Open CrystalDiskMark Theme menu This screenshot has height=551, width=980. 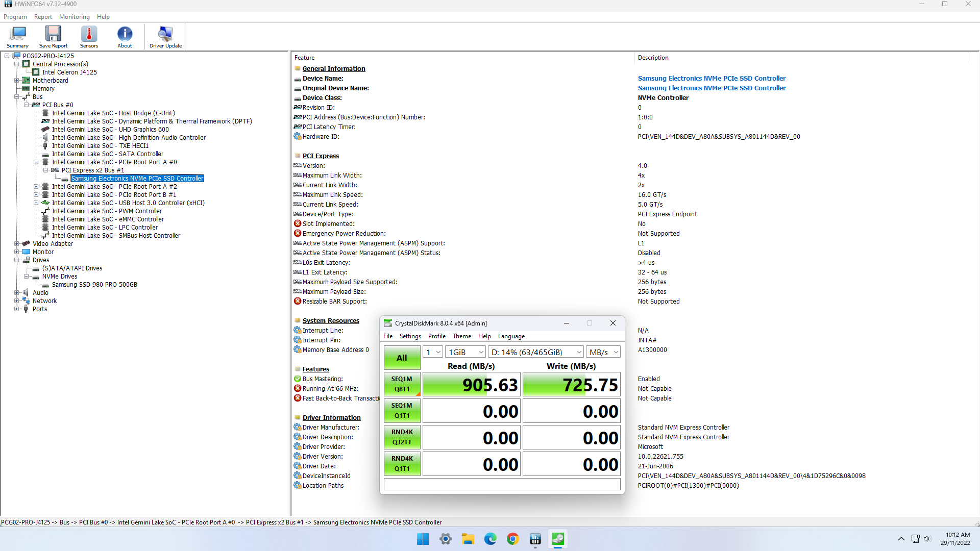(x=462, y=336)
